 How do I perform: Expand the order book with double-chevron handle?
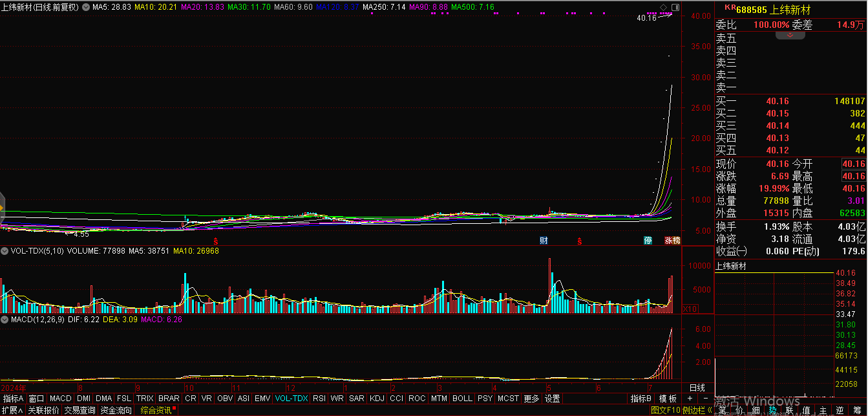(790, 35)
